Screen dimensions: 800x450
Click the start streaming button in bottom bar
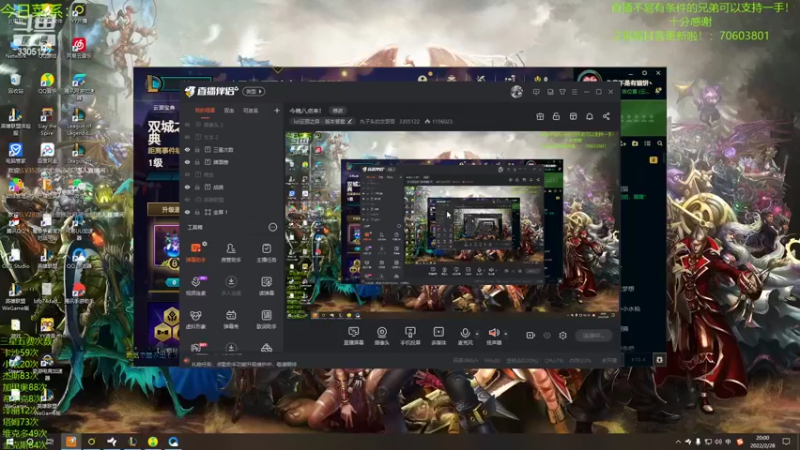(x=593, y=335)
